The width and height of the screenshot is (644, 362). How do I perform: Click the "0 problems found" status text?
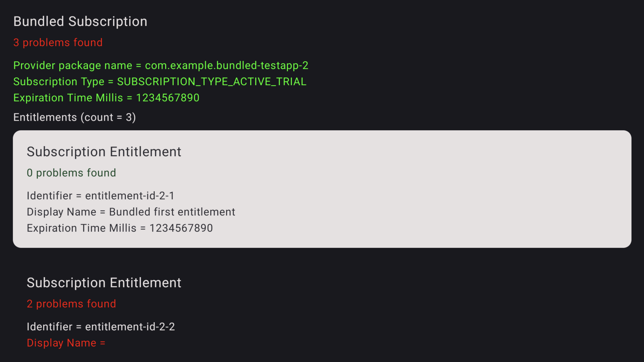72,173
